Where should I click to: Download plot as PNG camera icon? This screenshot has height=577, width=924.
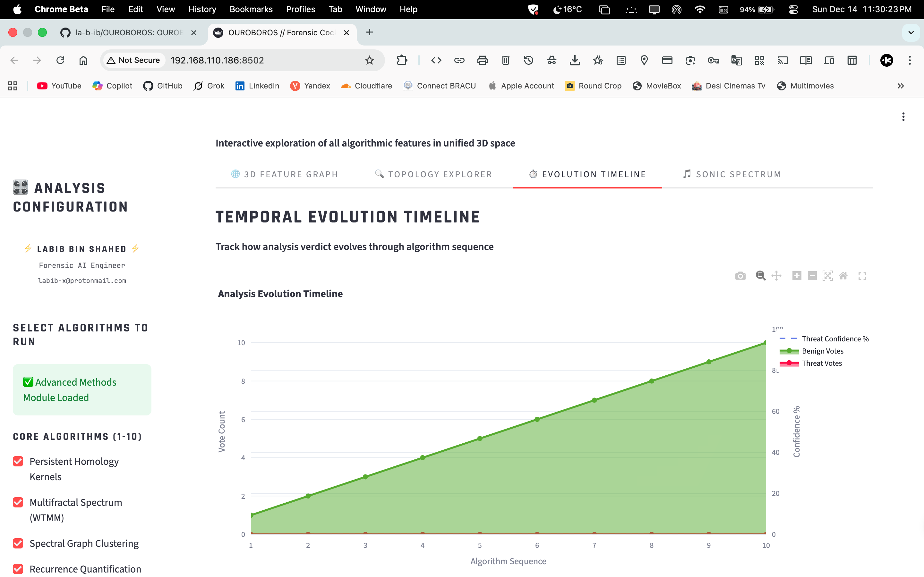[x=740, y=276]
